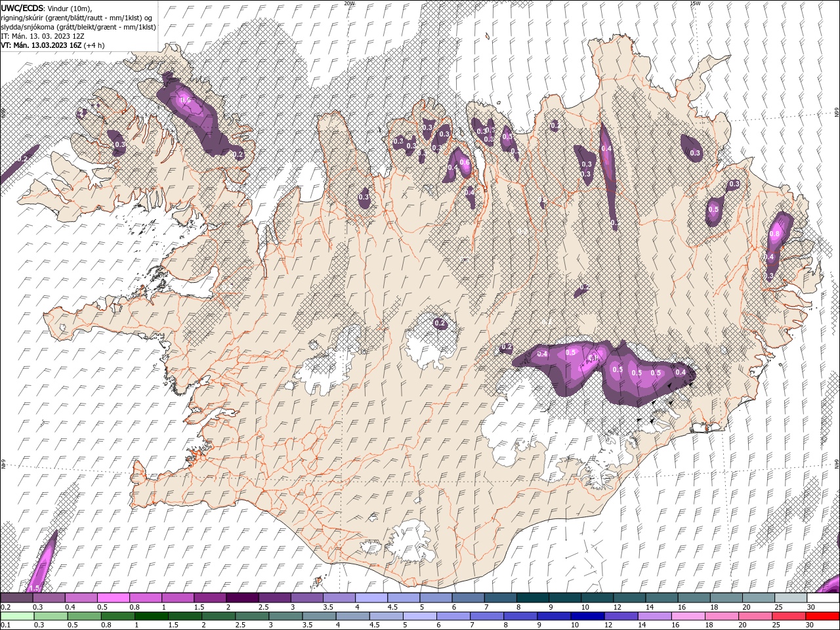Click the '20W' longitude label
The width and height of the screenshot is (840, 630).
pyautogui.click(x=349, y=3)
